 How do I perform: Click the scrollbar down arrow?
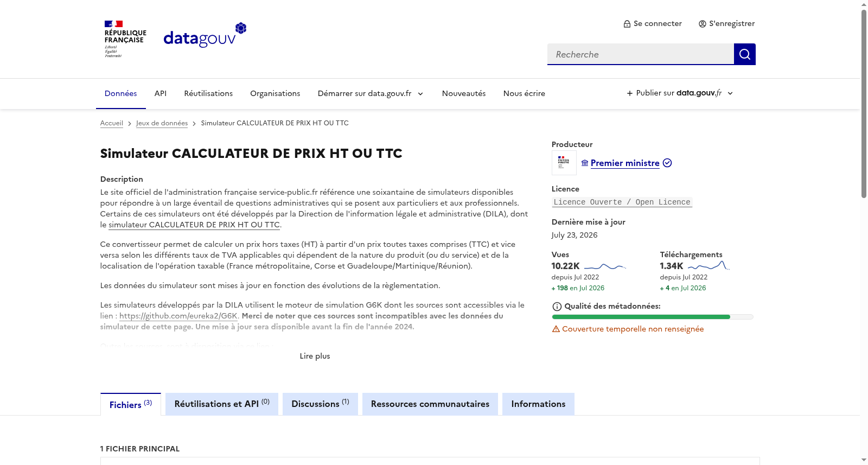[864, 461]
